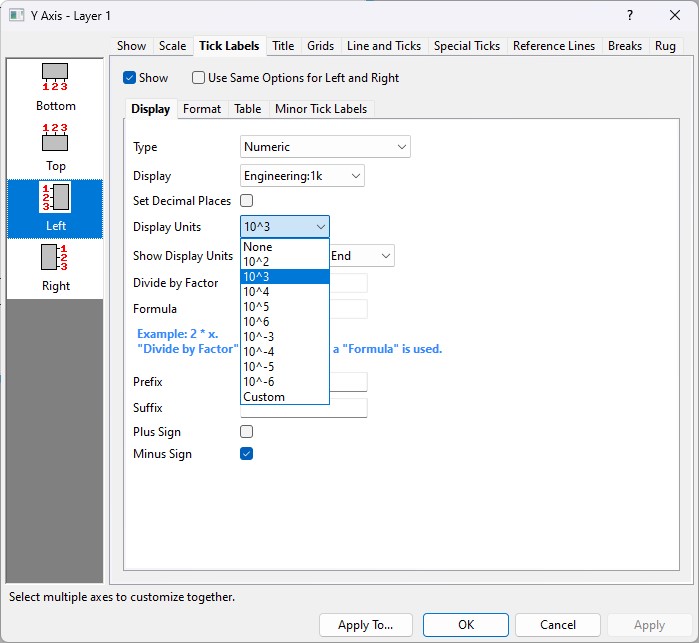699x643 pixels.
Task: Switch to the Rug tab
Action: click(665, 46)
